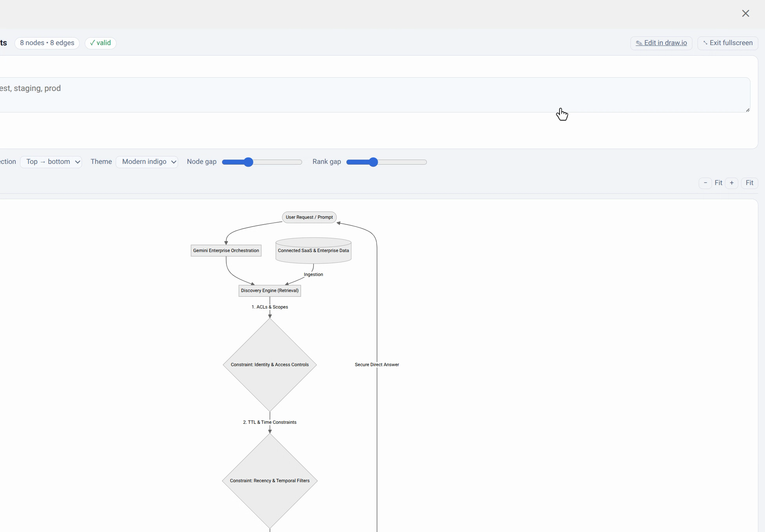This screenshot has height=532, width=765.
Task: Click the valid status badge
Action: [x=100, y=43]
